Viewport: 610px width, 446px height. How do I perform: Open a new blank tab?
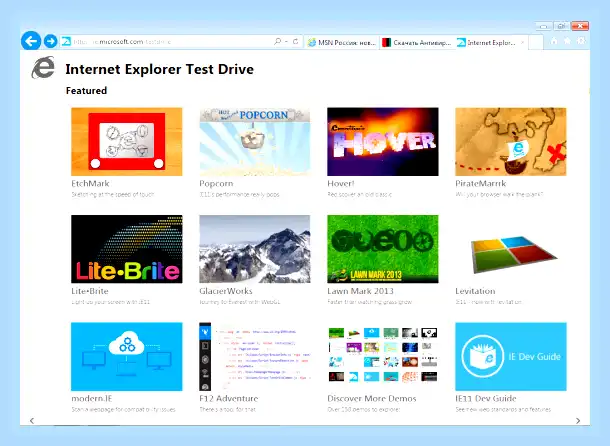[536, 42]
